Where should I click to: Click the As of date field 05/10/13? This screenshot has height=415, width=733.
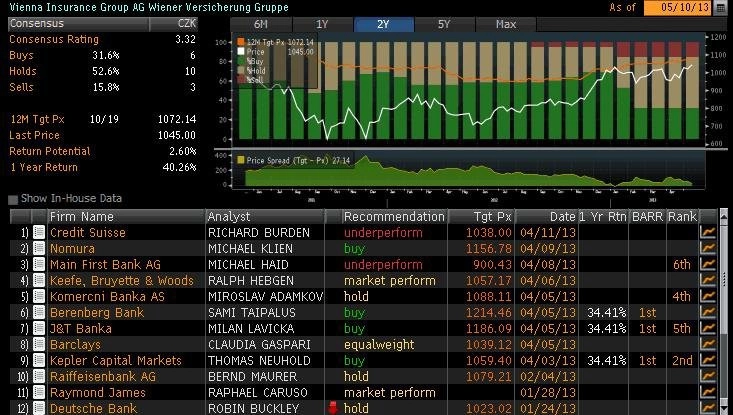click(x=678, y=7)
